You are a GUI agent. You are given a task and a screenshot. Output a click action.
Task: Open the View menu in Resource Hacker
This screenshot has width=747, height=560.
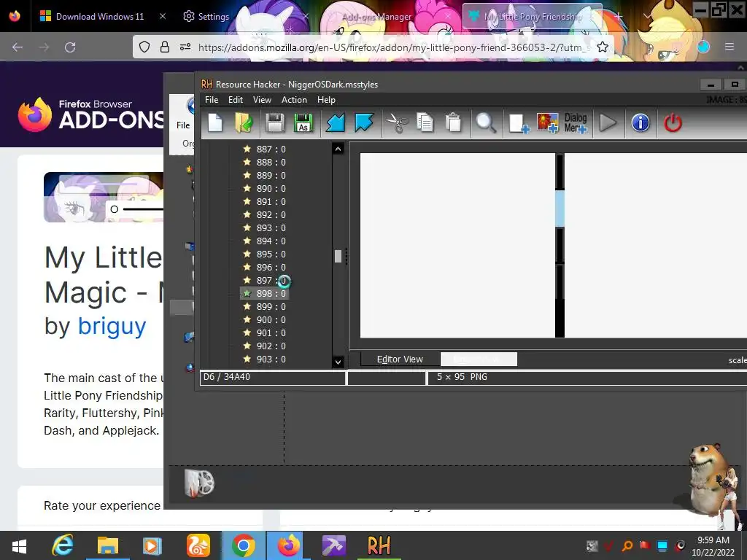[x=262, y=99]
